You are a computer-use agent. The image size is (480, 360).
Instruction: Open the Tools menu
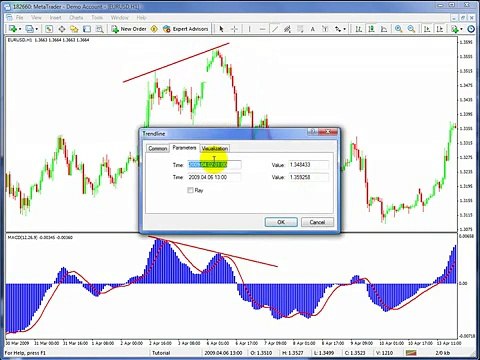click(x=97, y=17)
